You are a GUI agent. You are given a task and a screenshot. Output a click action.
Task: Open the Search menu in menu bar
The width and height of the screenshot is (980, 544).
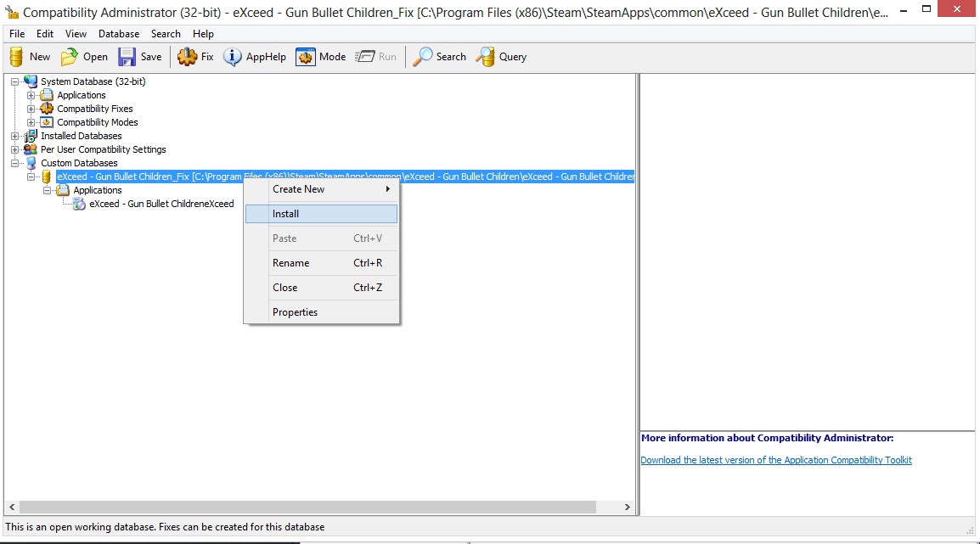(166, 34)
